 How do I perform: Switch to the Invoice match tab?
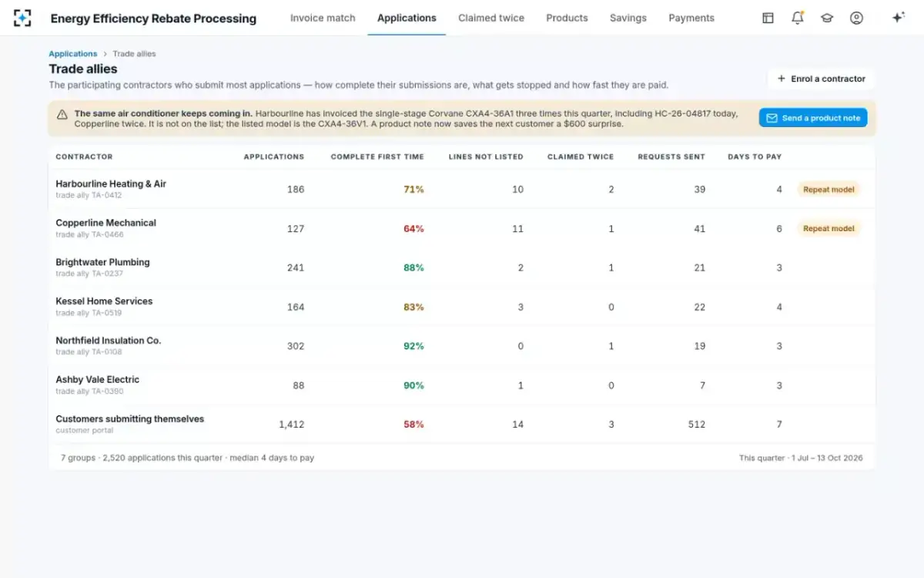click(323, 18)
